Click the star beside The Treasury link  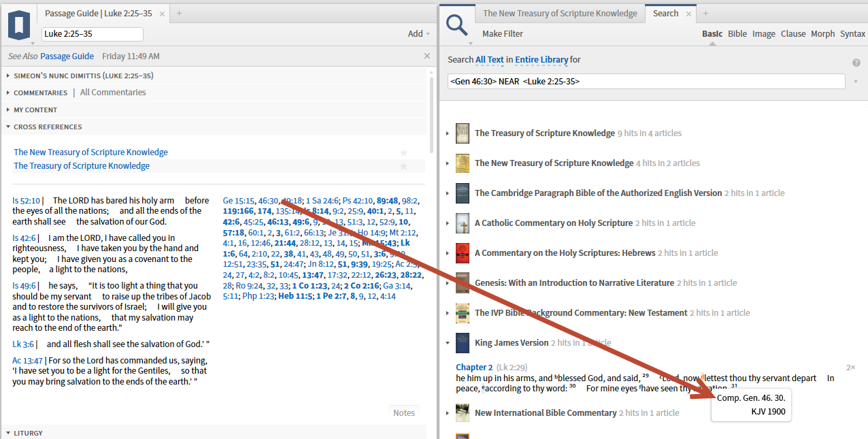click(404, 166)
